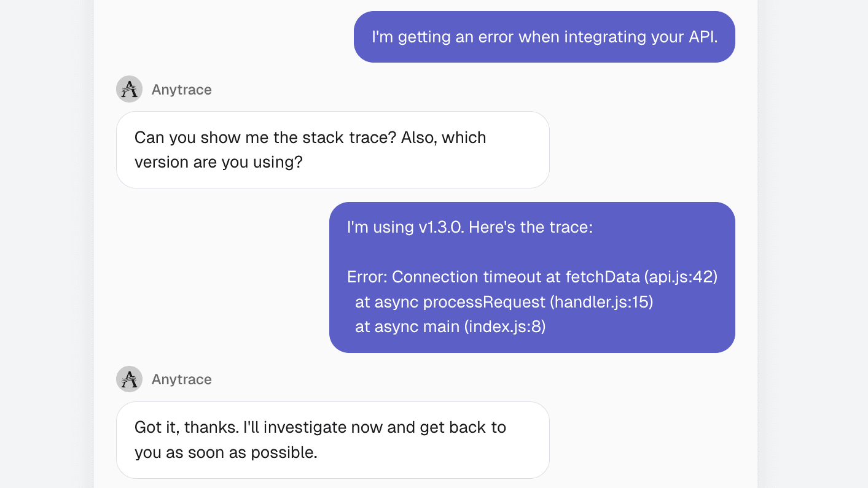Click the 'I'm using v1.3.0' message line
The image size is (868, 488).
pyautogui.click(x=469, y=227)
